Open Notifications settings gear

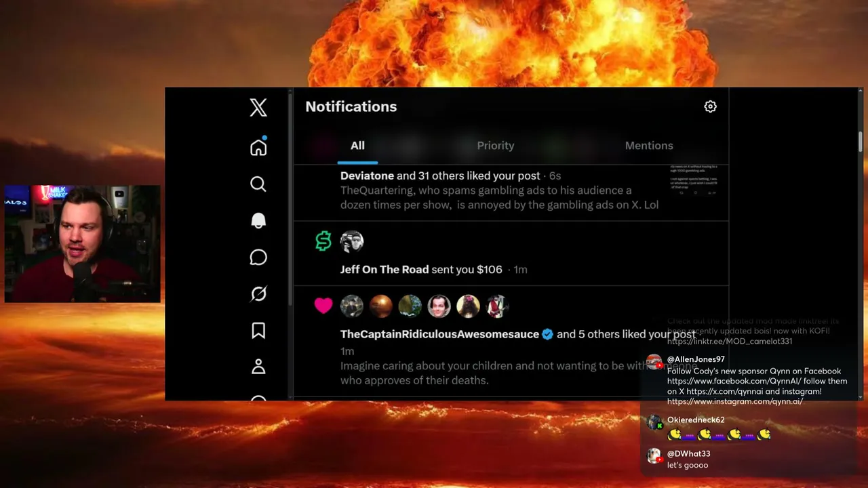click(x=710, y=106)
